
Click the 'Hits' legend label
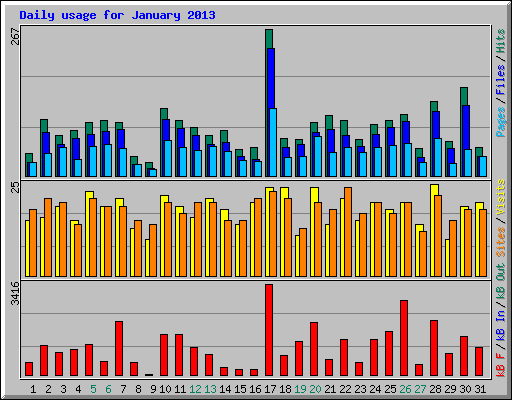[x=501, y=41]
